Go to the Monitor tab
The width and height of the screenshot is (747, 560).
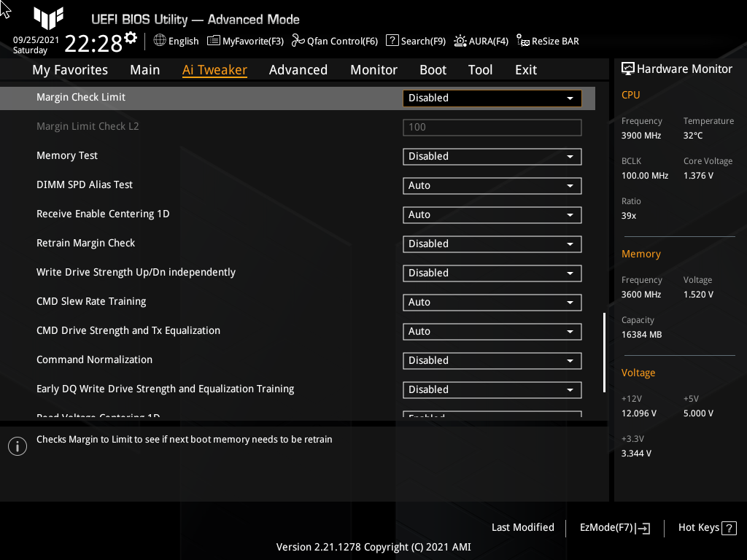pyautogui.click(x=373, y=70)
